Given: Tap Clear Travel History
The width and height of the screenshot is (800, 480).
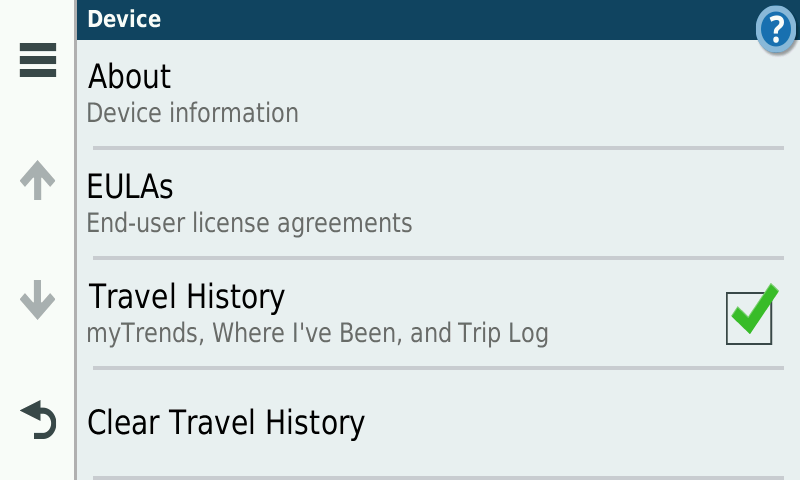Looking at the screenshot, I should coord(226,423).
